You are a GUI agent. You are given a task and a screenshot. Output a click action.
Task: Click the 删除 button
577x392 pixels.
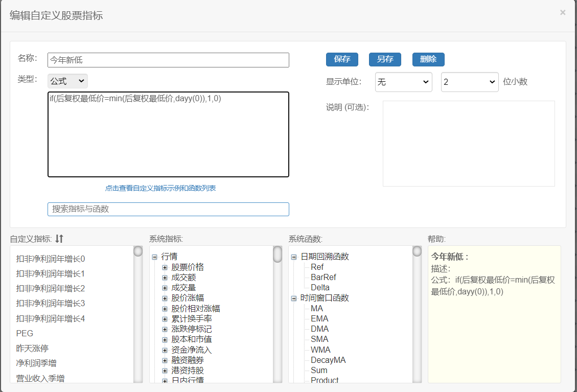click(428, 59)
